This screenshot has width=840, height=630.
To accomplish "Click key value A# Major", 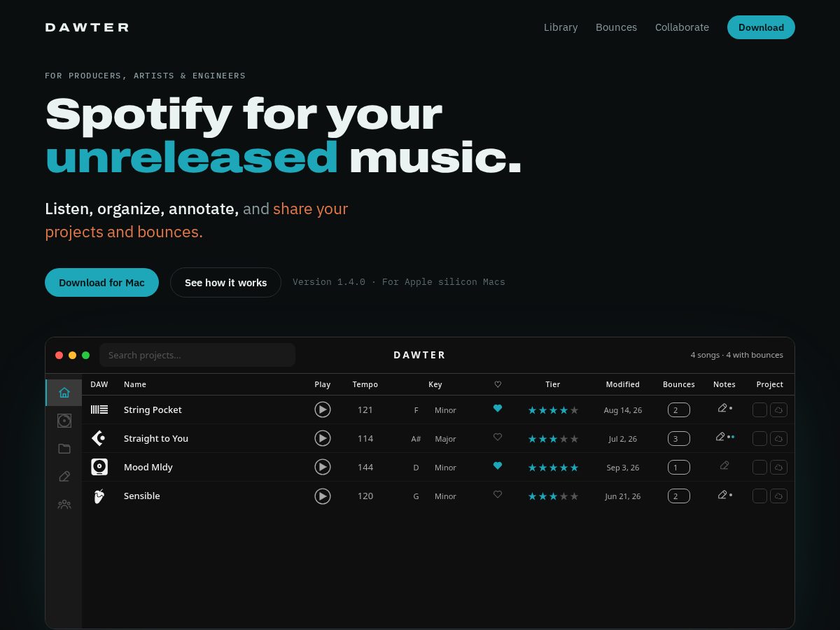I will pos(434,439).
